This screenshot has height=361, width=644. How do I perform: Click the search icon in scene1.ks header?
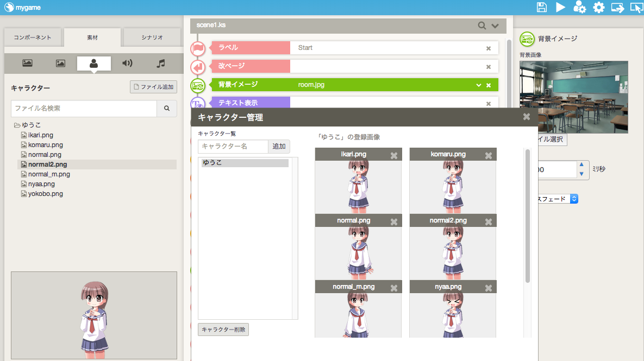pyautogui.click(x=482, y=26)
